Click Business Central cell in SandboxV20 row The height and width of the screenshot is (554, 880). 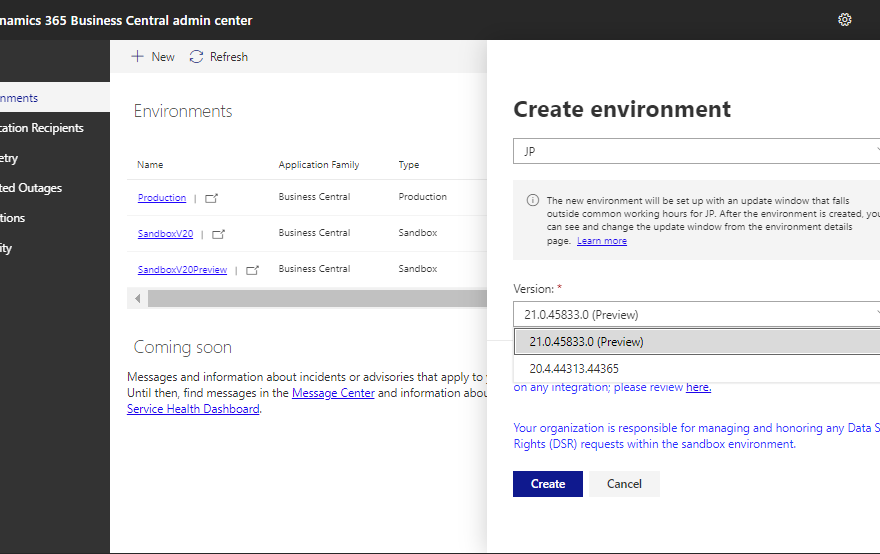point(314,232)
